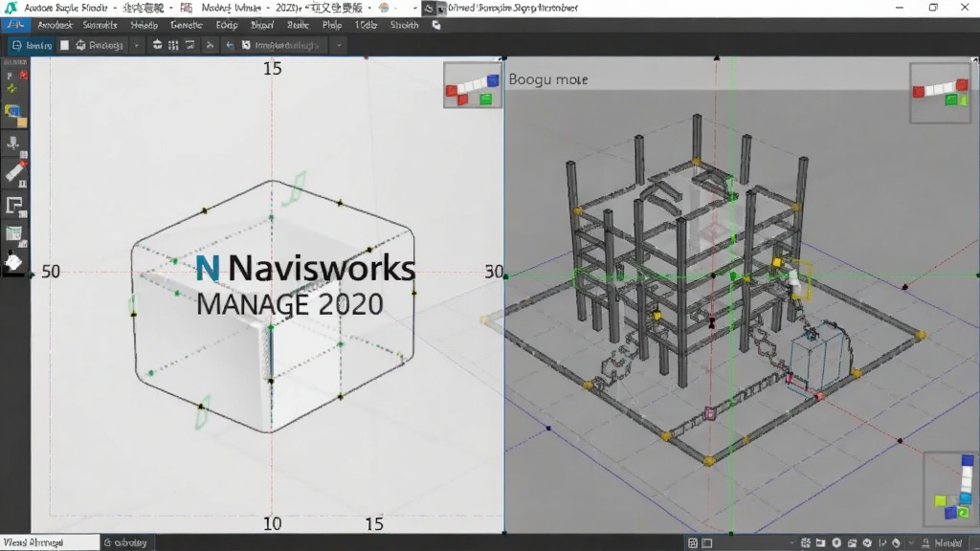This screenshot has height=551, width=980.
Task: Click the greyed toolbar text field
Action: 287,45
